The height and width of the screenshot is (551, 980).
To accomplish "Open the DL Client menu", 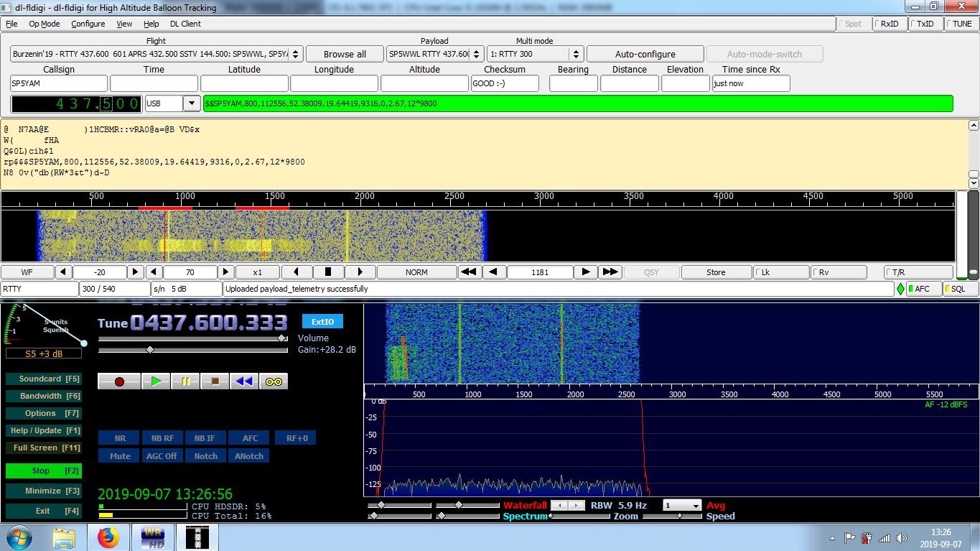I will [185, 24].
